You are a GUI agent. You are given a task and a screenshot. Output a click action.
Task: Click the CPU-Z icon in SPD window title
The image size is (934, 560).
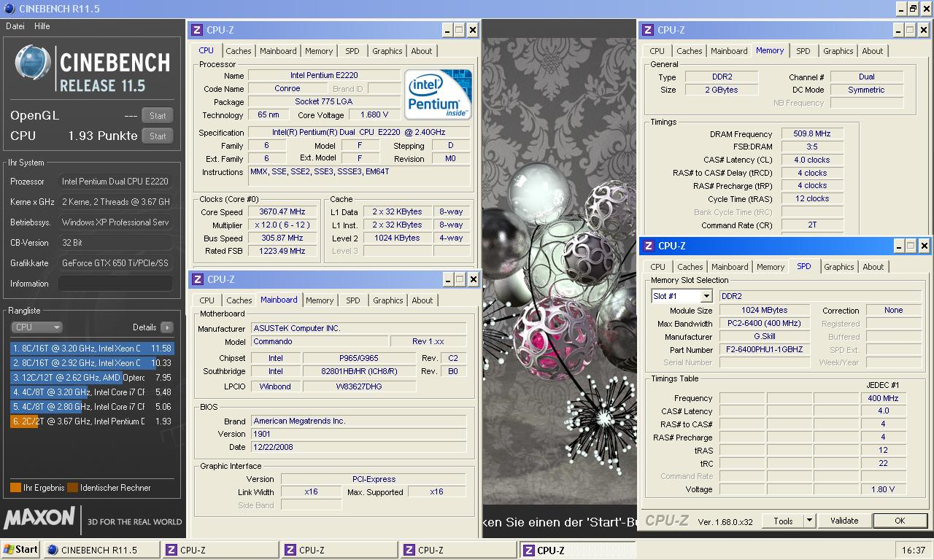point(648,246)
